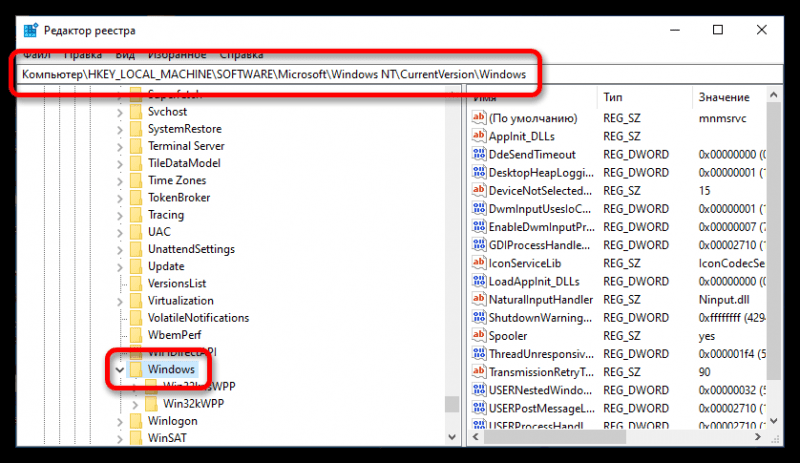The width and height of the screenshot is (800, 463).
Task: Click the Time Zones folder icon
Action: [136, 181]
